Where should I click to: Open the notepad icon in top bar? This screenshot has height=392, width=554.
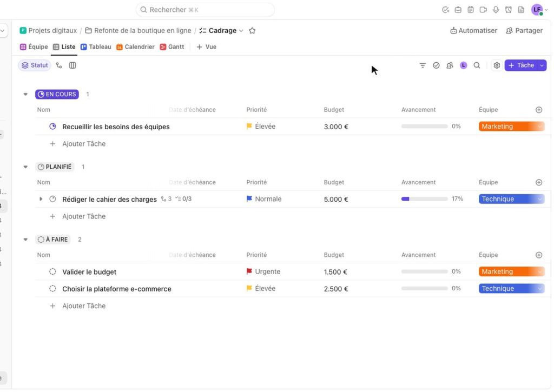471,10
